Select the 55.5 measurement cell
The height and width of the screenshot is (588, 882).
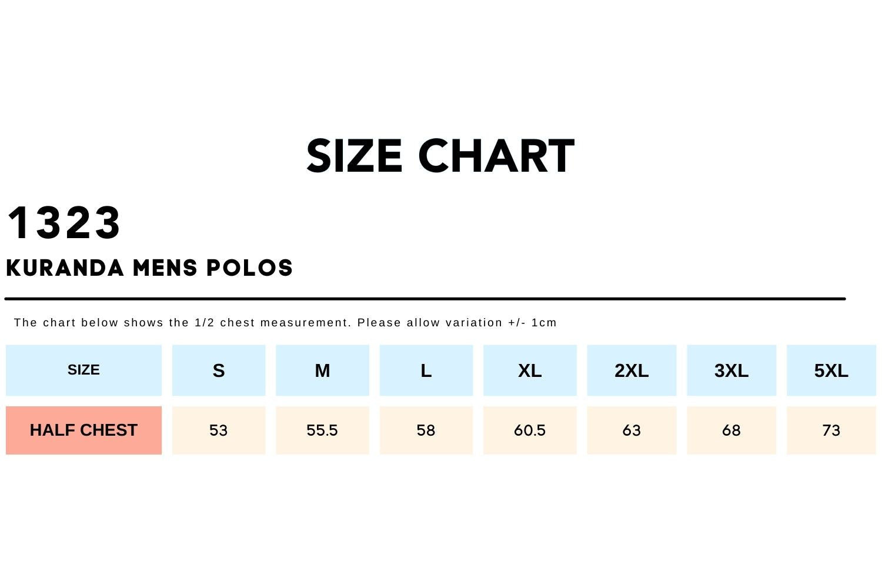[x=322, y=430]
